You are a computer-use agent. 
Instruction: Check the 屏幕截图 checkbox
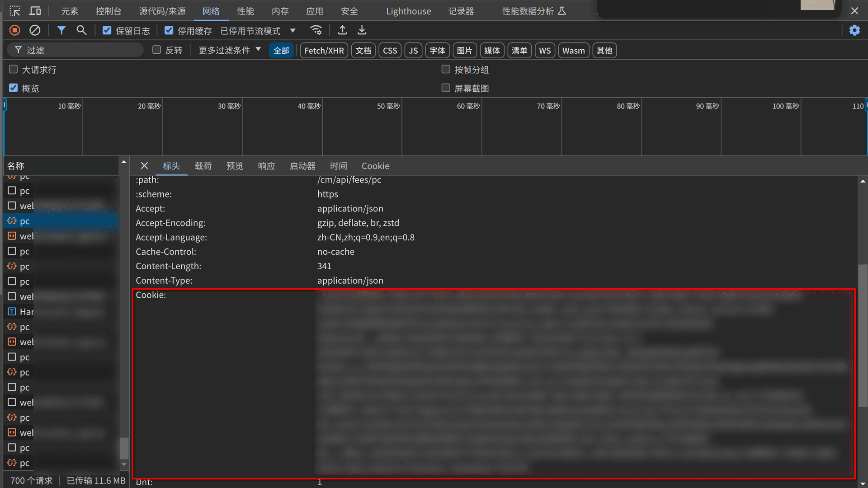[x=446, y=88]
